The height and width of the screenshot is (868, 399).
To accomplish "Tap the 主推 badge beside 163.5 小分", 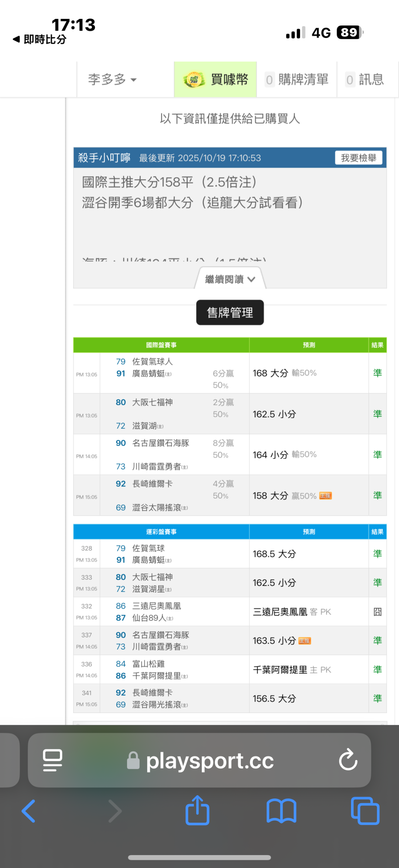I will pos(305,641).
